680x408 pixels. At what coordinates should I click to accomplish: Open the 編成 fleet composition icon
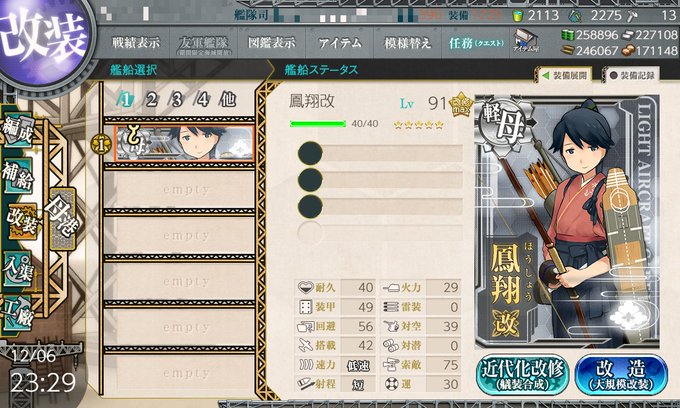[18, 131]
